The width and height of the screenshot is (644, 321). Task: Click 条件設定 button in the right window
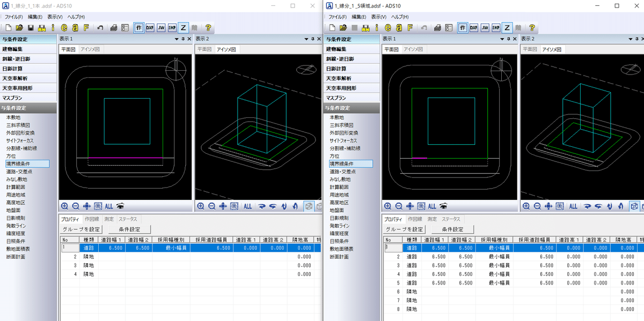coord(453,229)
